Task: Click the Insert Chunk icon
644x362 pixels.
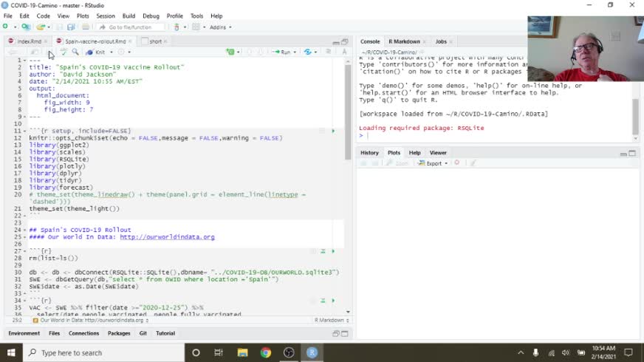Action: pyautogui.click(x=230, y=52)
